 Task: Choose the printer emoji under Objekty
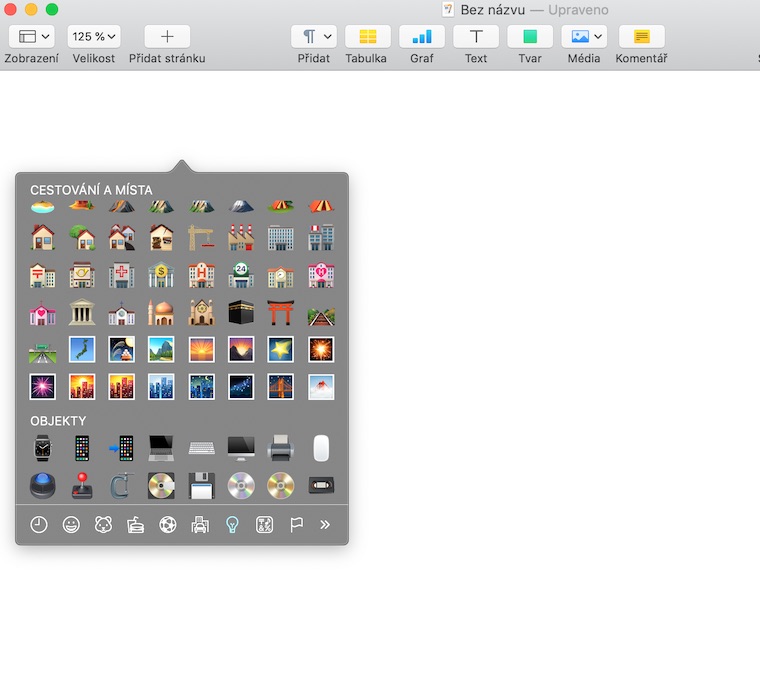tap(281, 448)
